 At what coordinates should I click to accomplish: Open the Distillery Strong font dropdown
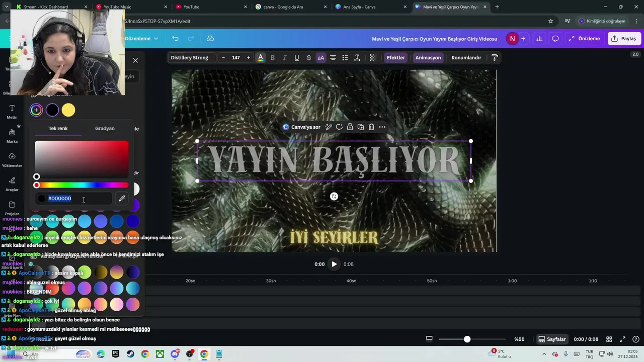[191, 58]
